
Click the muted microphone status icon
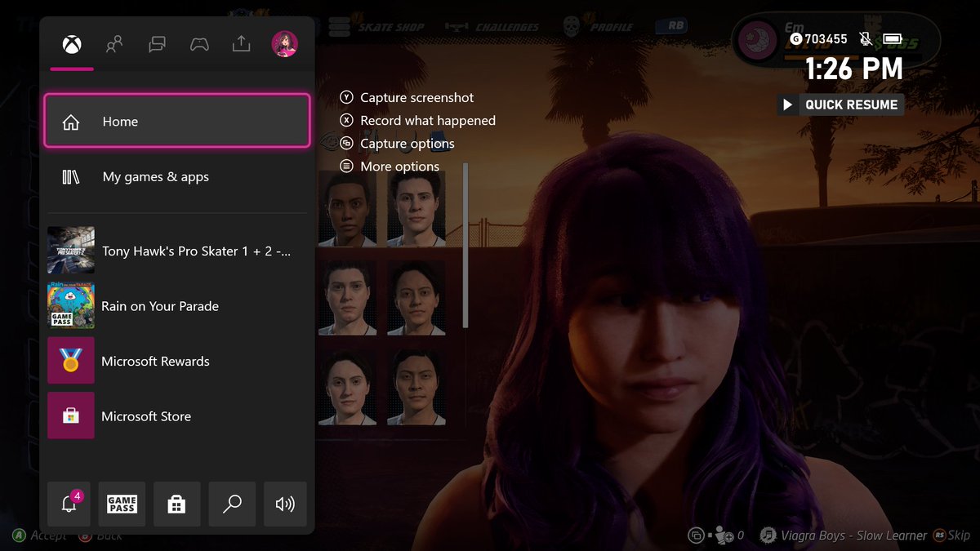click(x=865, y=38)
